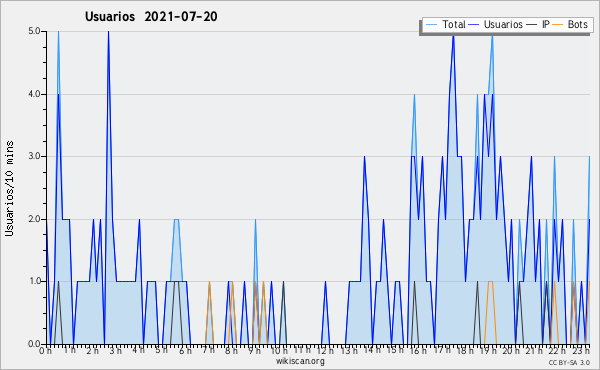Click the 'CC BY-SA 3.0' license text
Image resolution: width=600 pixels, height=370 pixels.
click(x=569, y=363)
